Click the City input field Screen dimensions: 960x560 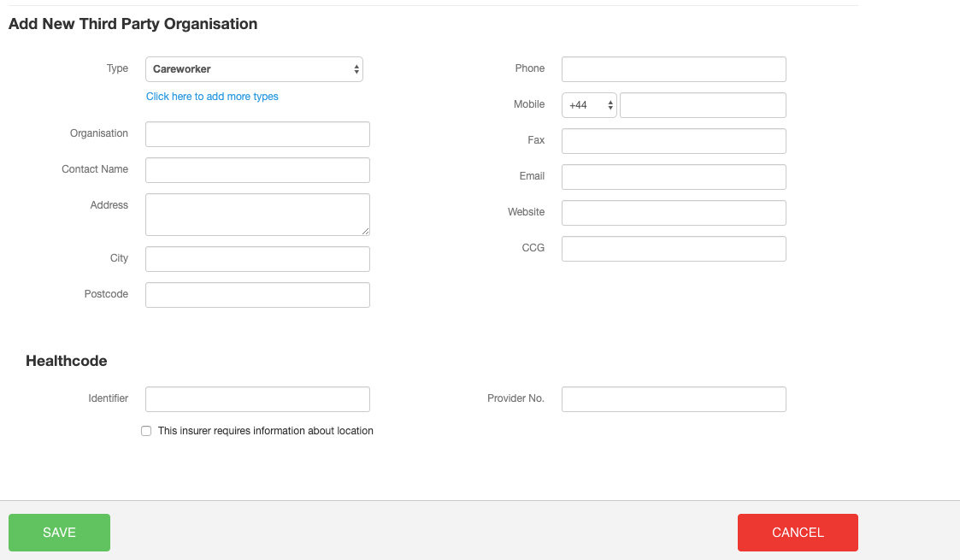[x=257, y=259]
